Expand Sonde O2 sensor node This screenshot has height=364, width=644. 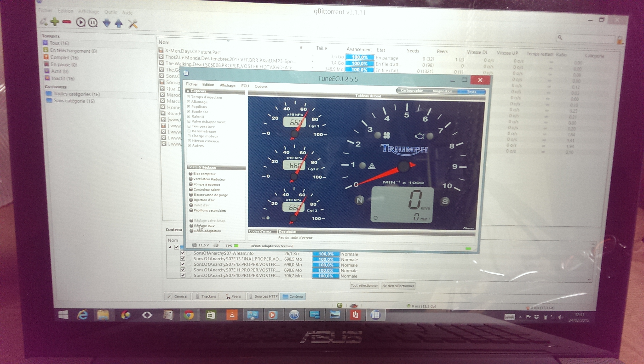189,112
